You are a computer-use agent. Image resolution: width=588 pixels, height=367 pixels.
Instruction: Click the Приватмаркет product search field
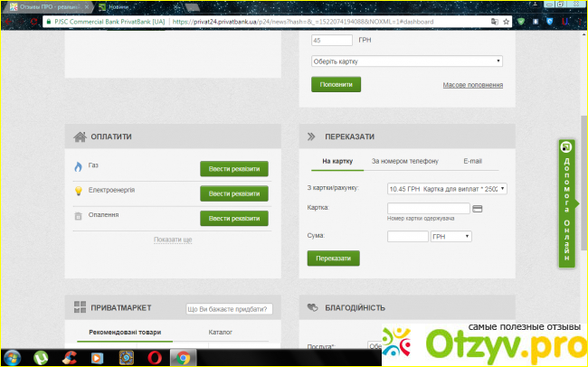pos(228,309)
